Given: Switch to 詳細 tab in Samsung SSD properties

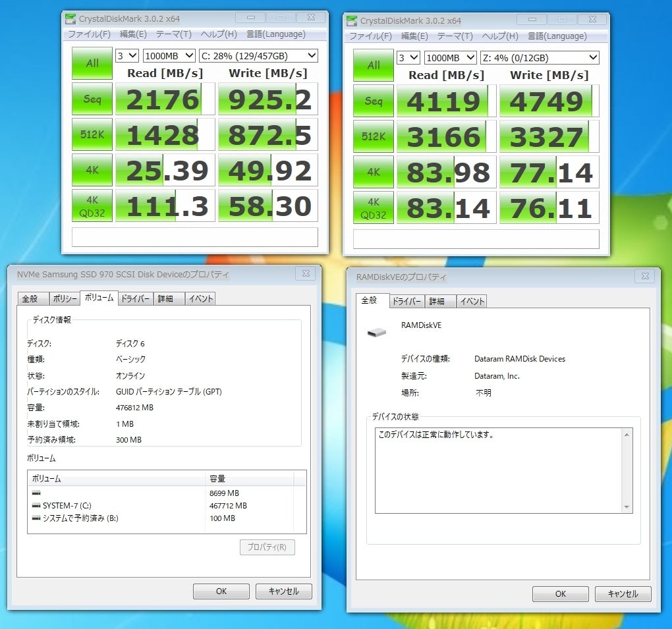Looking at the screenshot, I should coord(169,298).
